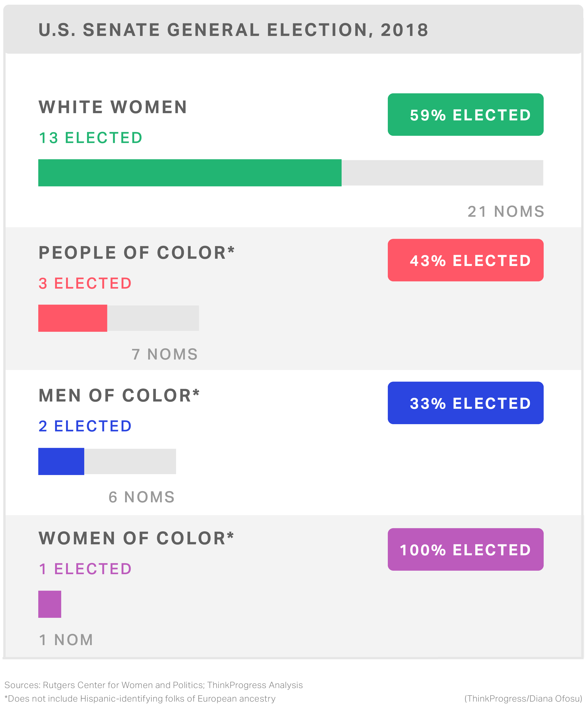Viewport: 588px width, 713px height.
Task: Click the purple Women of Color square
Action: click(49, 604)
